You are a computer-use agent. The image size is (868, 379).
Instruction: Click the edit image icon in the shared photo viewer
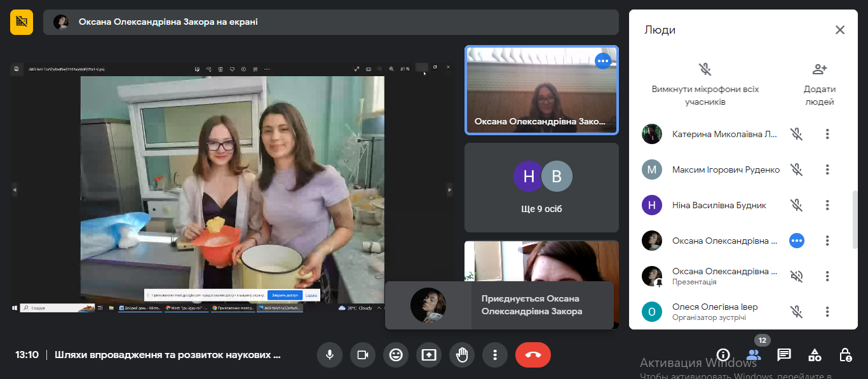point(198,69)
